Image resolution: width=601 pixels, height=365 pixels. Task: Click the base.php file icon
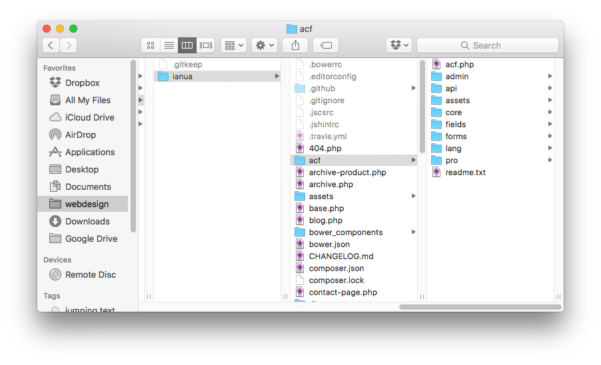(300, 208)
